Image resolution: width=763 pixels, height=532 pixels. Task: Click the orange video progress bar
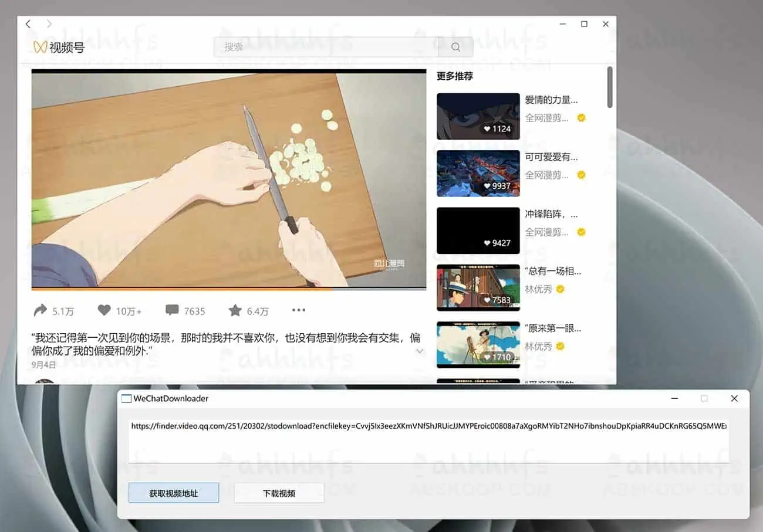[x=176, y=289]
